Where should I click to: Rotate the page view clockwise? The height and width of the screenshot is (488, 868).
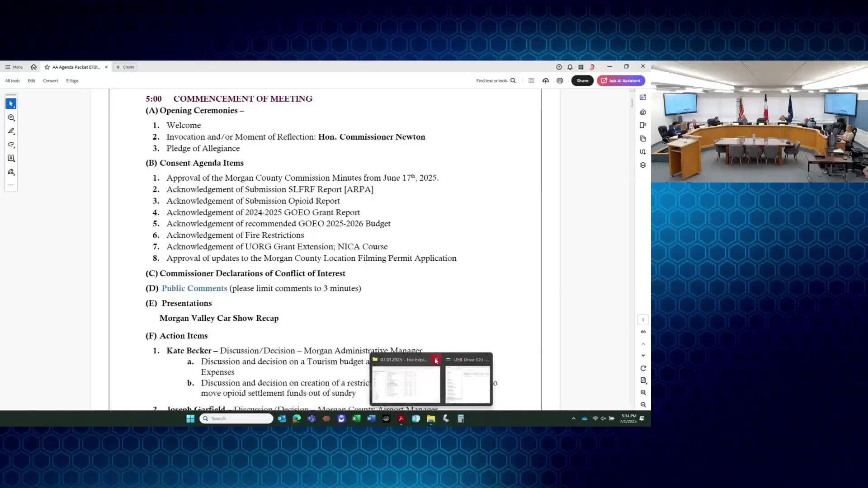(x=643, y=368)
